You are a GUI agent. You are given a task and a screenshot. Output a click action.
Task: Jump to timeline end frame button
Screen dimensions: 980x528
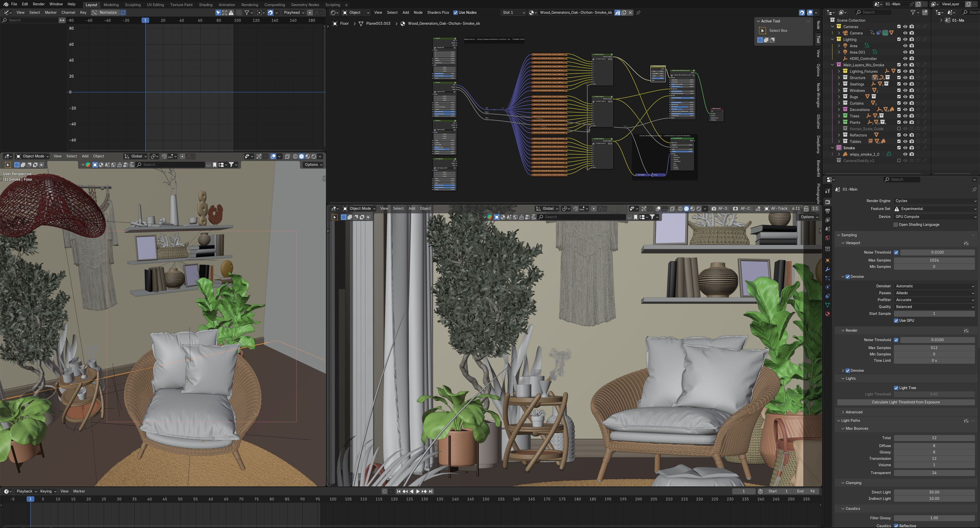431,492
